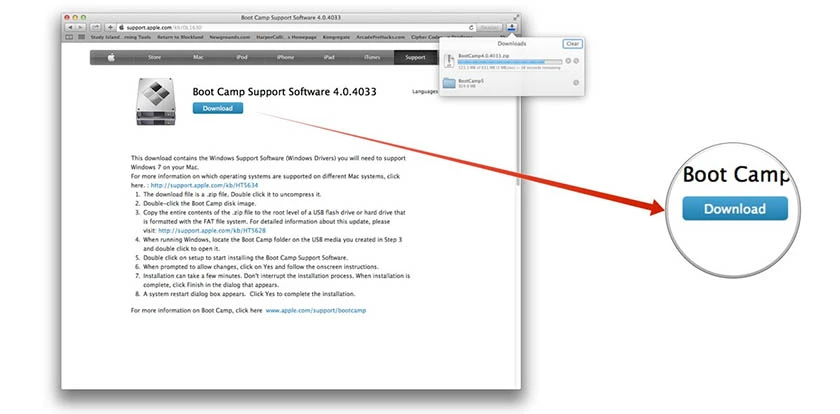Screen dimensions: 840x414
Task: Go forward with Safari's forward arrow
Action: coord(80,27)
